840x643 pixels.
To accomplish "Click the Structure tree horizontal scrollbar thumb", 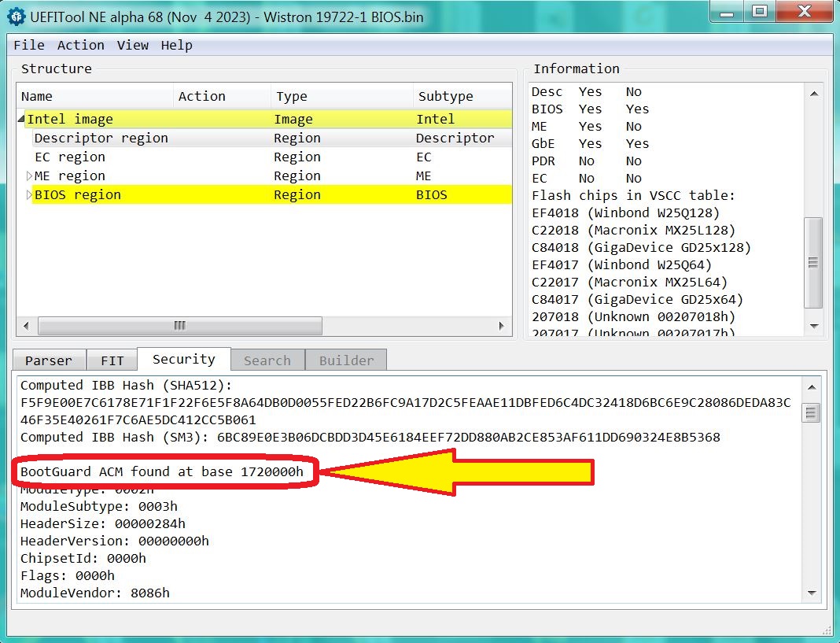I will pyautogui.click(x=180, y=326).
